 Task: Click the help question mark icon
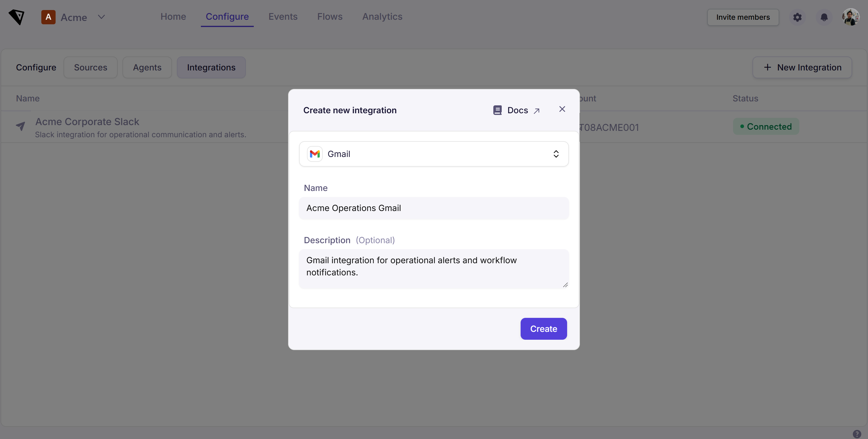856,434
